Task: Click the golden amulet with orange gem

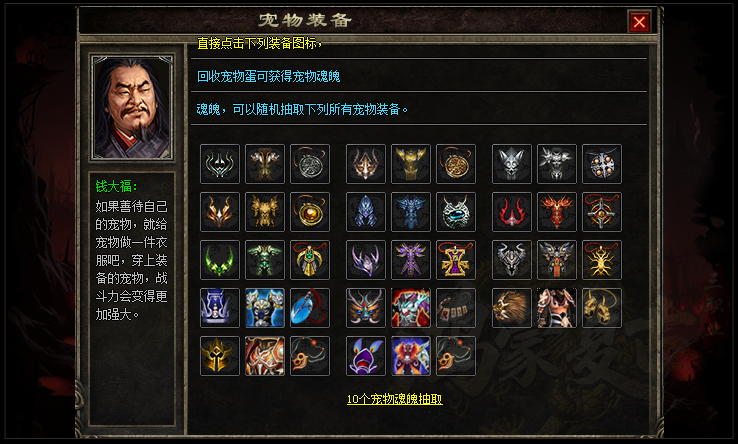Action: pyautogui.click(x=310, y=212)
